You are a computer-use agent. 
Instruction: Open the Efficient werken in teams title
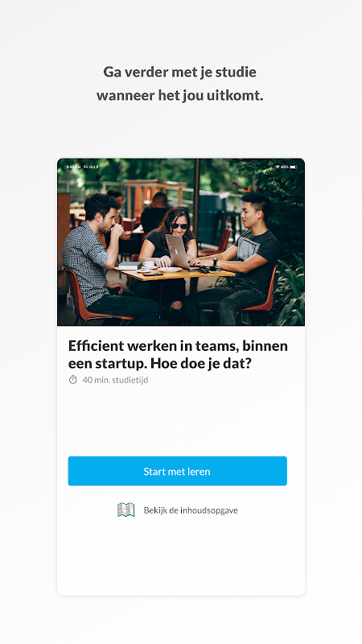coord(178,354)
